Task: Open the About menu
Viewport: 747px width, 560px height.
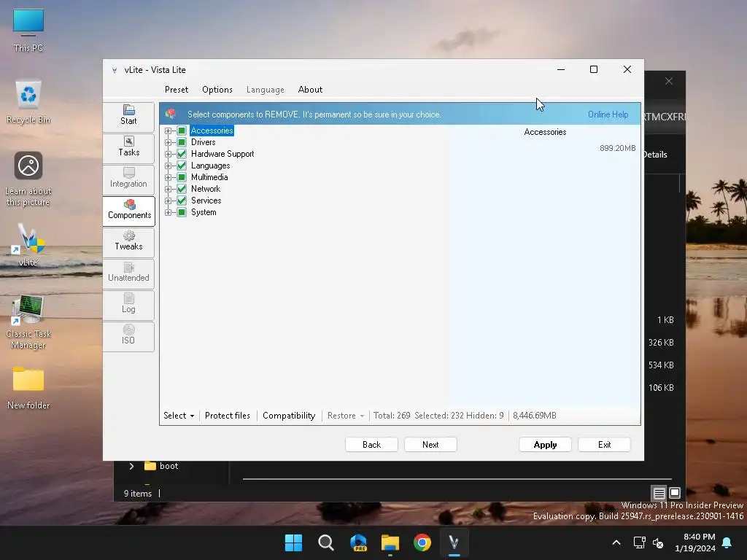Action: tap(310, 90)
